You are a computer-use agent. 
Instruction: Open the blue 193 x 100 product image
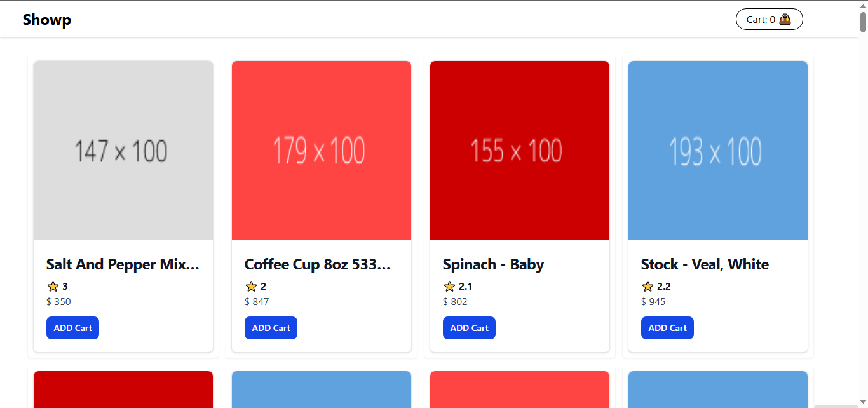point(718,151)
